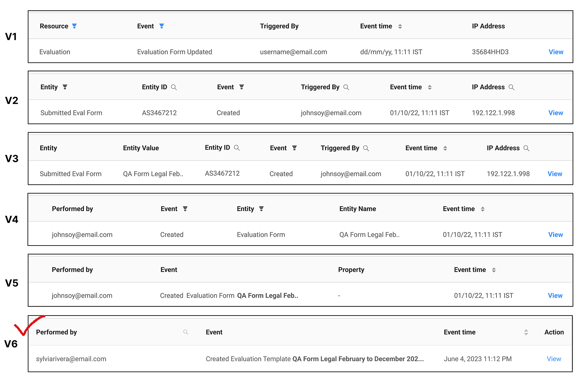This screenshot has width=587, height=392.
Task: Click blue filter icon next to Event in V1
Action: pos(162,26)
